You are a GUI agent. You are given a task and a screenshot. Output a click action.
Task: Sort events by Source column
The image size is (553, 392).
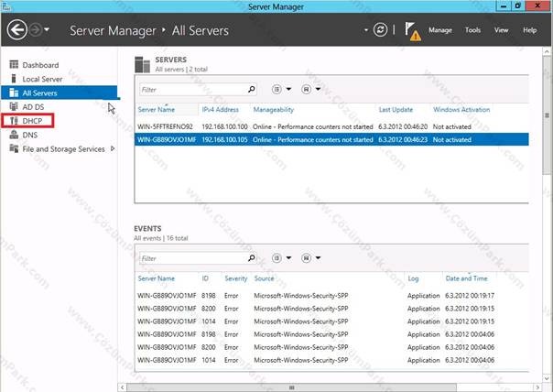pyautogui.click(x=264, y=278)
